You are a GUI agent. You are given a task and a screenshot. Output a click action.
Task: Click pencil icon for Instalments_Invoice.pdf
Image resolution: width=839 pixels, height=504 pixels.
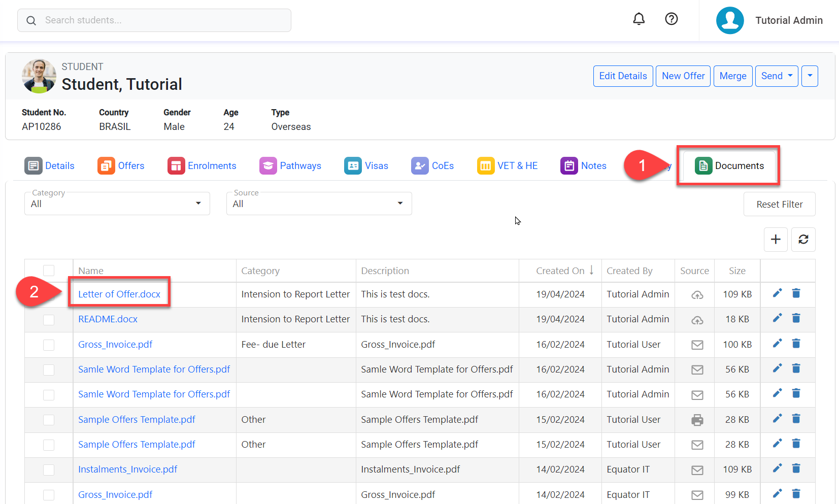(777, 468)
